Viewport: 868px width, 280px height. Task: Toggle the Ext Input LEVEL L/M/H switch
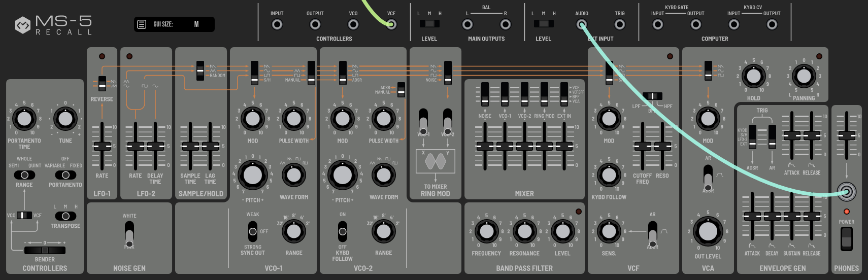coord(544,24)
